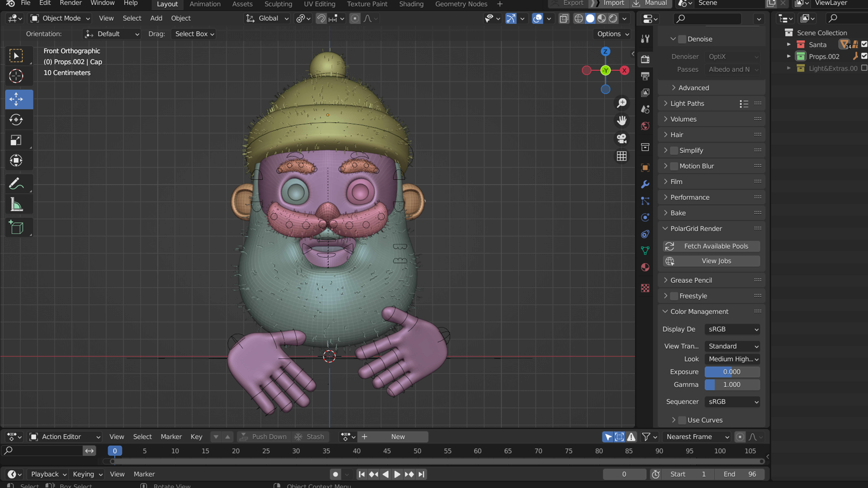Screen dimensions: 868x488
Task: Activate the Transform tool
Action: [x=16, y=160]
